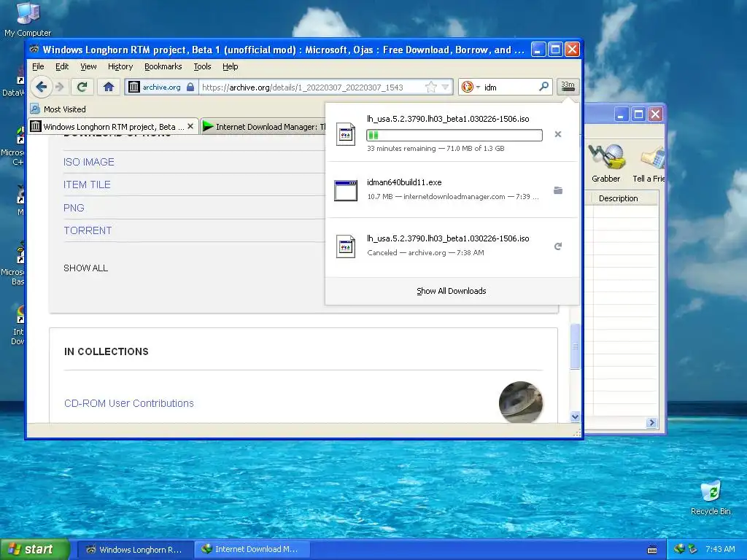Open the File menu

(x=38, y=66)
